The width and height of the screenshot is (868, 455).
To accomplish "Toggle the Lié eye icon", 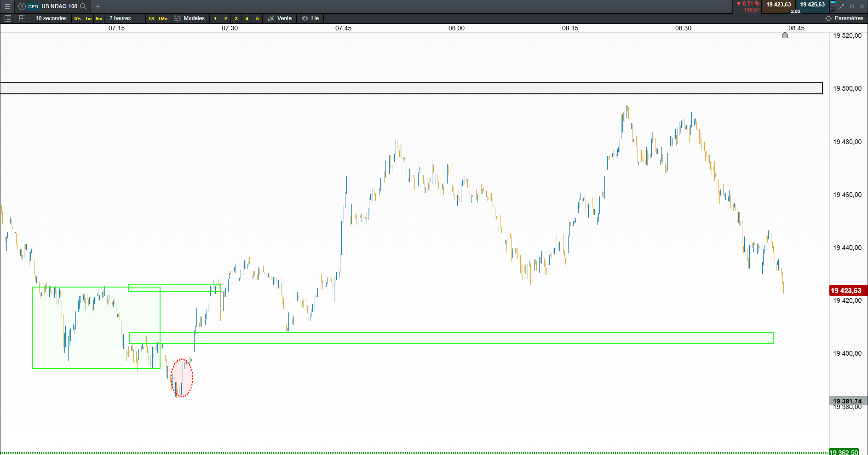I will pyautogui.click(x=305, y=18).
